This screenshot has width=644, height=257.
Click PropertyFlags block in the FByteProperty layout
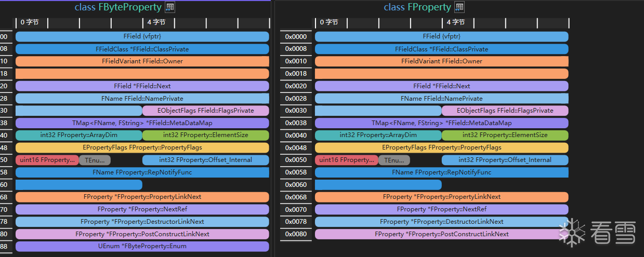tap(142, 147)
